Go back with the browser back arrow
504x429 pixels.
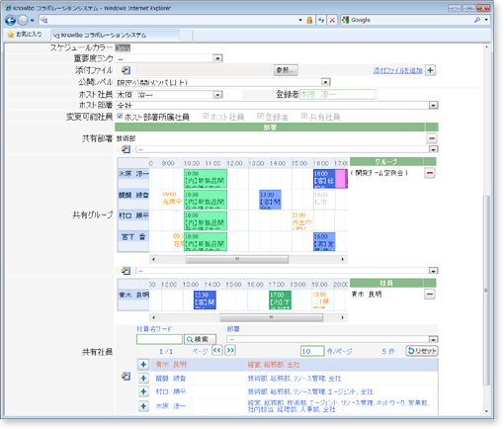(11, 20)
